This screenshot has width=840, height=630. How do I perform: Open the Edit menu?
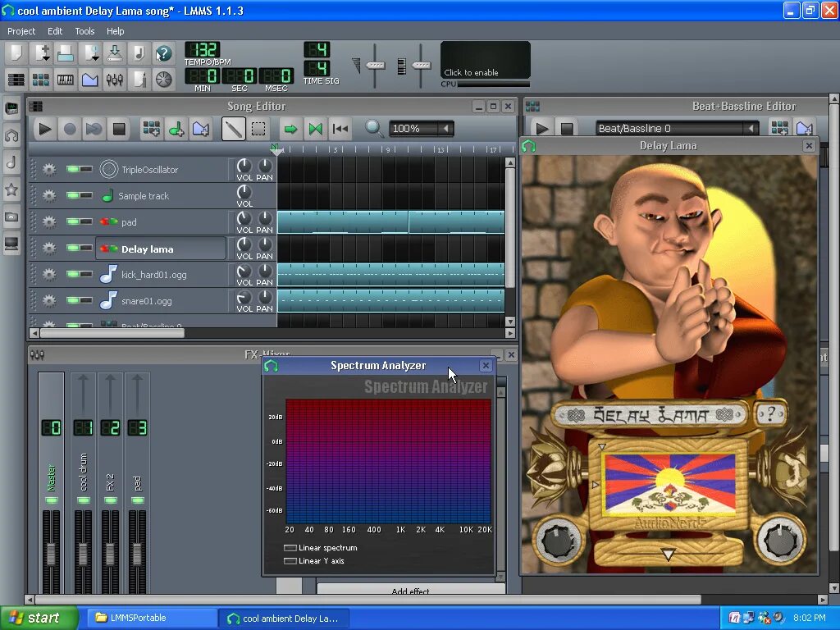(55, 31)
